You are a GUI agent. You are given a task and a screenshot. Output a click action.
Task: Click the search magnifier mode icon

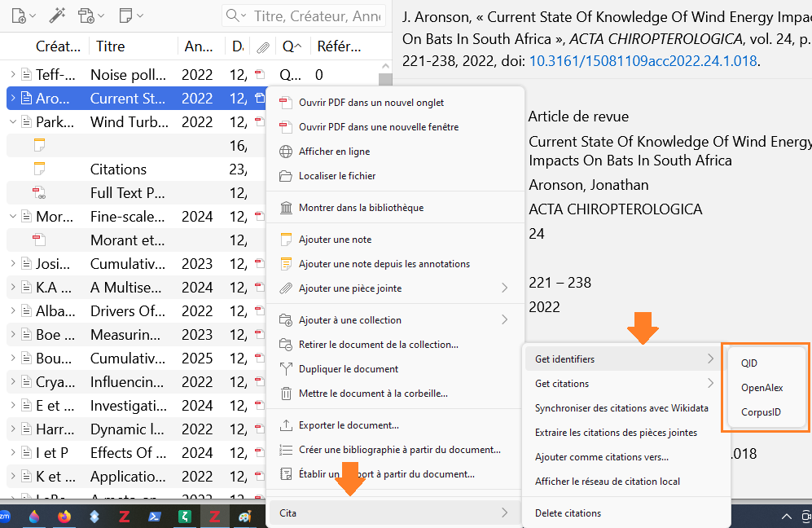235,16
